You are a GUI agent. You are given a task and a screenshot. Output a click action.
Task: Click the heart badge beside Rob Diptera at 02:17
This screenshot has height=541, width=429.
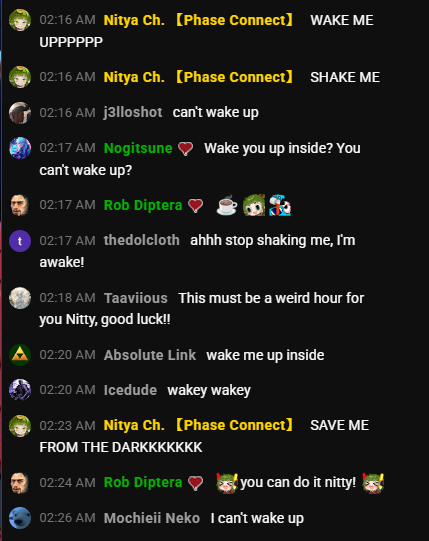(196, 206)
